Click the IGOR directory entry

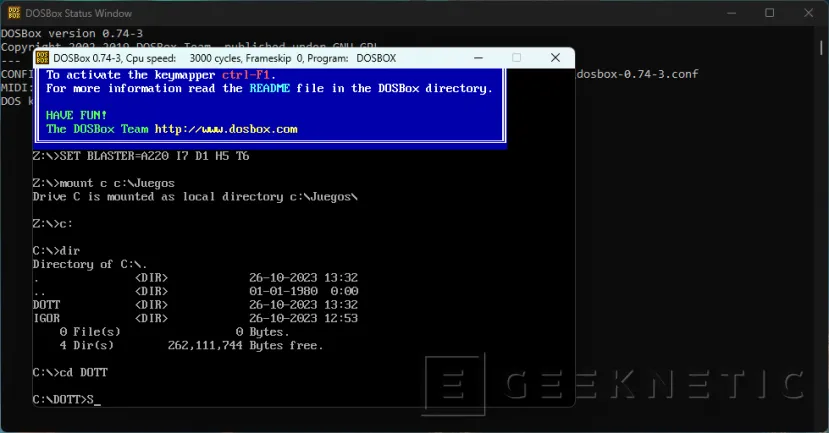[47, 318]
